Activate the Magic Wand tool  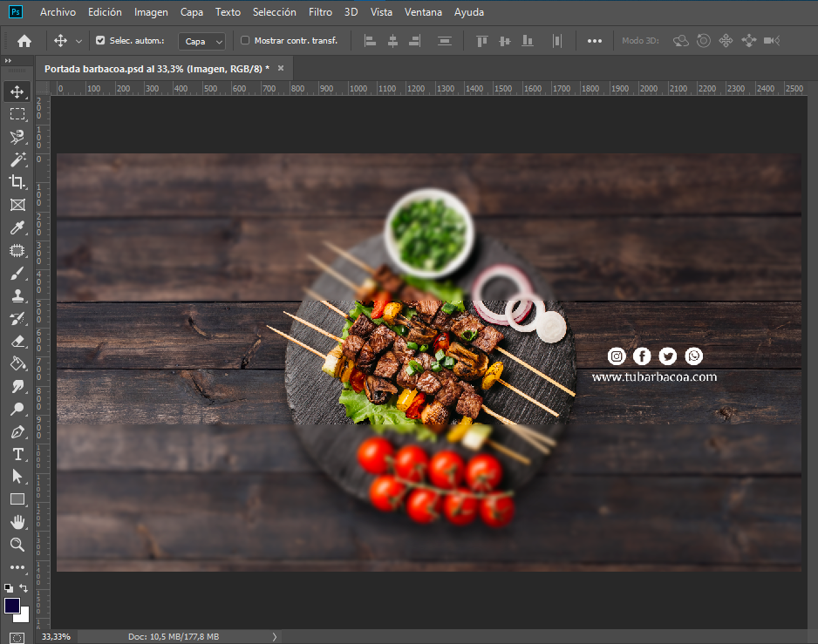(x=17, y=159)
